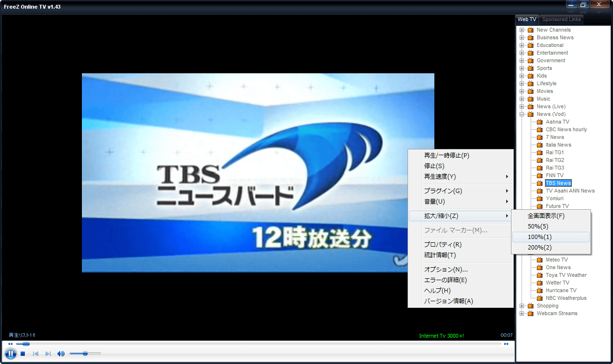This screenshot has width=613, height=364.
Task: Expand the Business News category
Action: pyautogui.click(x=522, y=38)
